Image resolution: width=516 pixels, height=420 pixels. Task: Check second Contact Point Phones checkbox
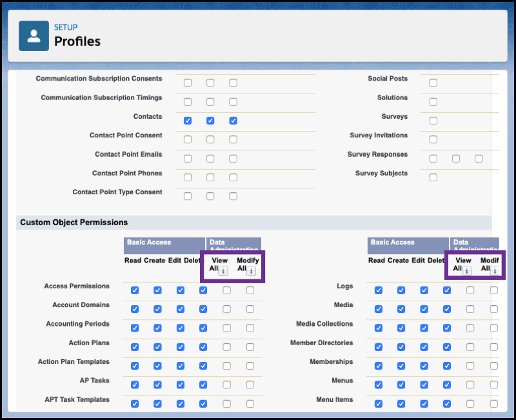tap(210, 177)
